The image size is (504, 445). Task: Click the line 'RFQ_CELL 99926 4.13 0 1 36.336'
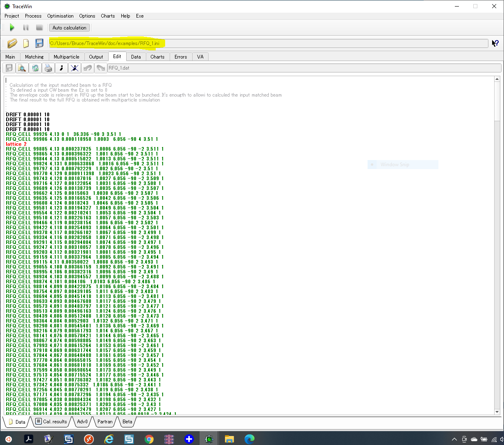(x=63, y=134)
